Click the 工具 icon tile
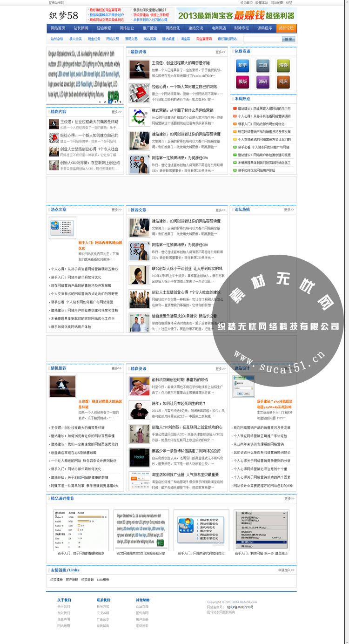 point(263,66)
